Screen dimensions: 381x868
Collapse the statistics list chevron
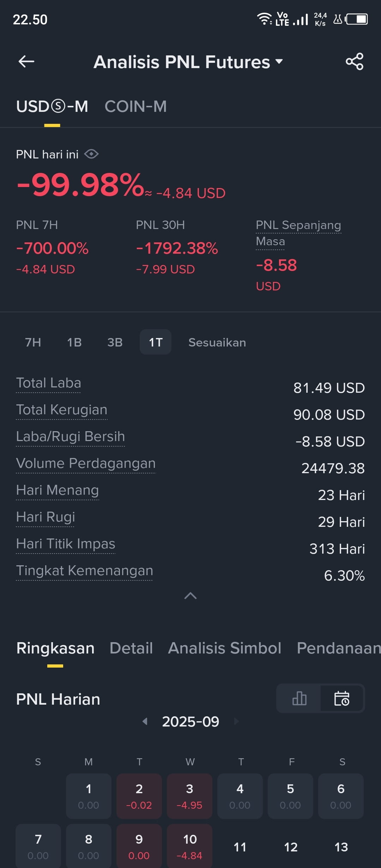[x=190, y=596]
